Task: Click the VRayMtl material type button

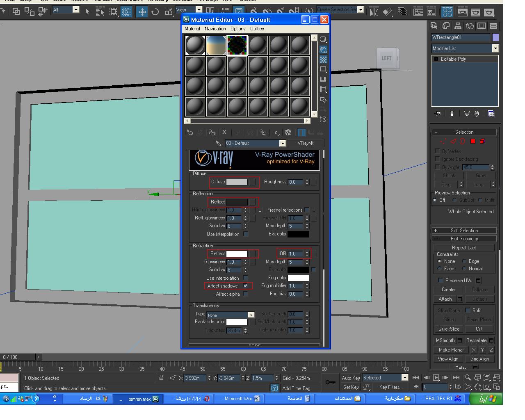Action: pos(306,143)
